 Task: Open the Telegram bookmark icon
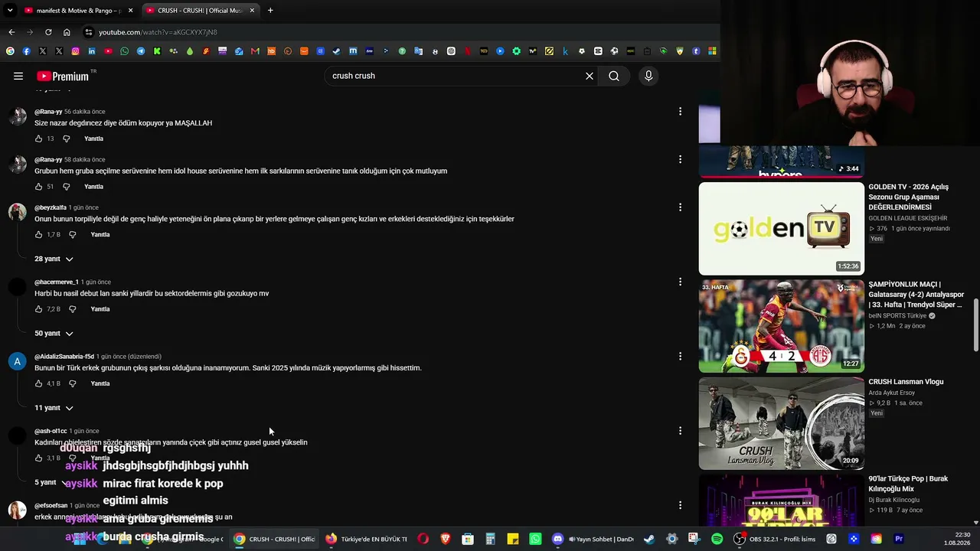[x=141, y=51]
